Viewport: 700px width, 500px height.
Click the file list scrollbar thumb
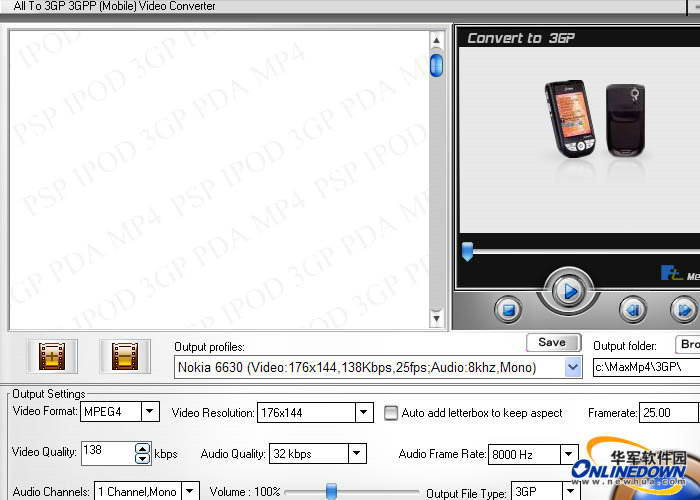coord(436,65)
